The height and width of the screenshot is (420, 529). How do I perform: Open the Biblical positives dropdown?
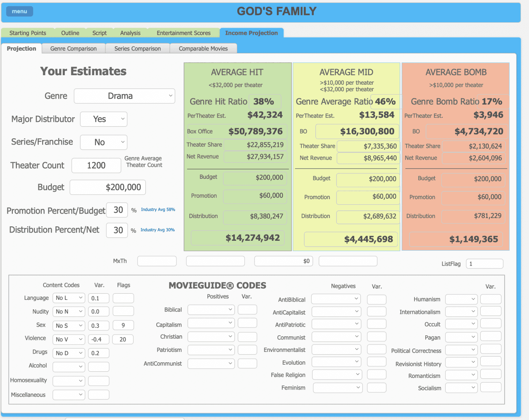click(211, 310)
